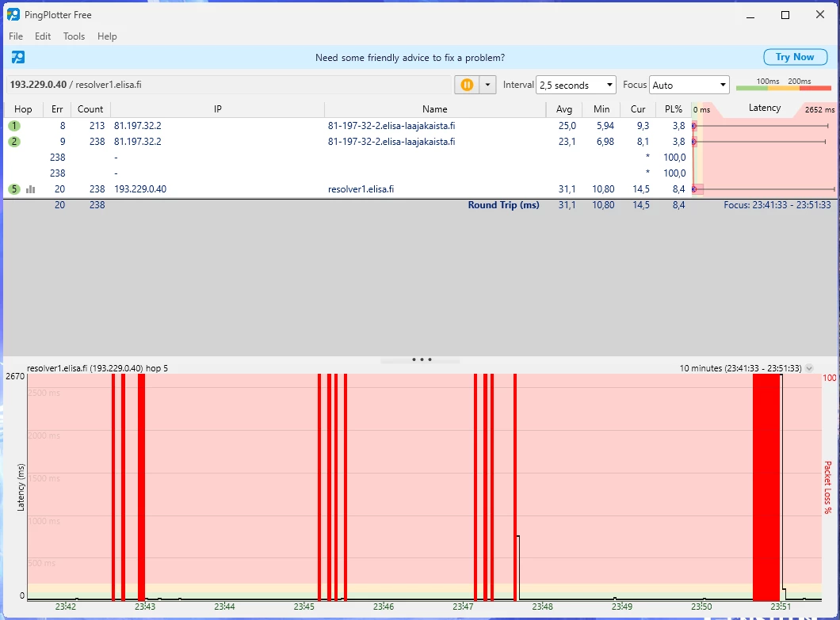Open the Interval dropdown showing 2,5 seconds
Viewport: 840px width, 620px height.
click(x=575, y=85)
